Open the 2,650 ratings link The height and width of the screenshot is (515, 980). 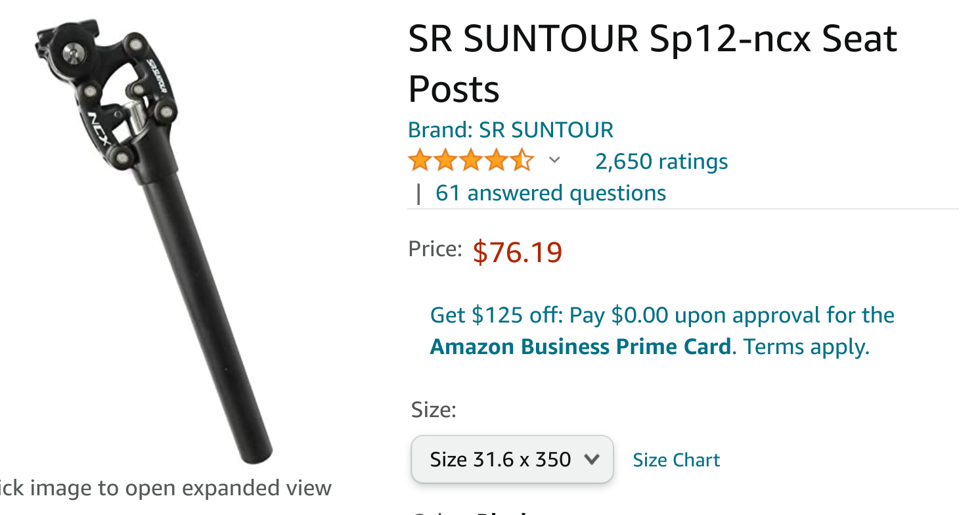661,162
